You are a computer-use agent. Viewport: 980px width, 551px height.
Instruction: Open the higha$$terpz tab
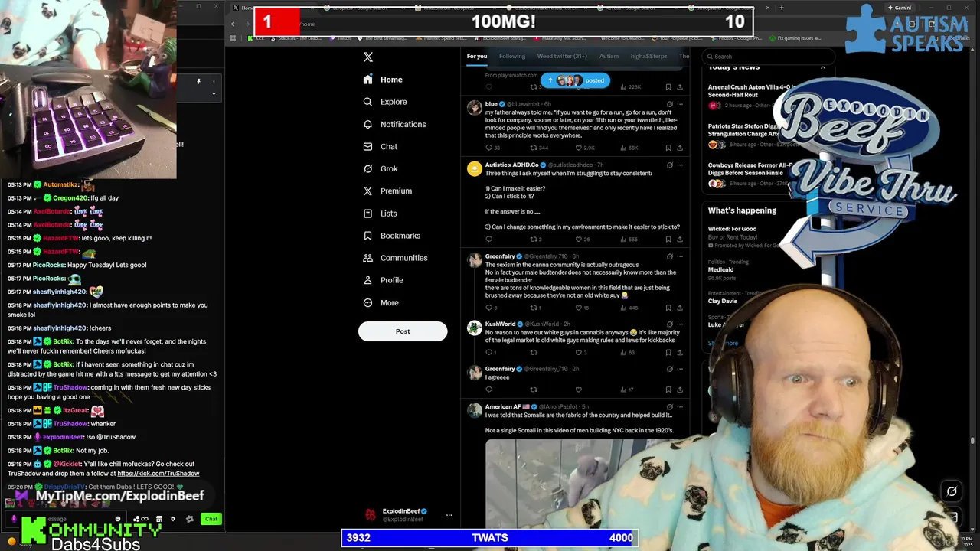[648, 56]
